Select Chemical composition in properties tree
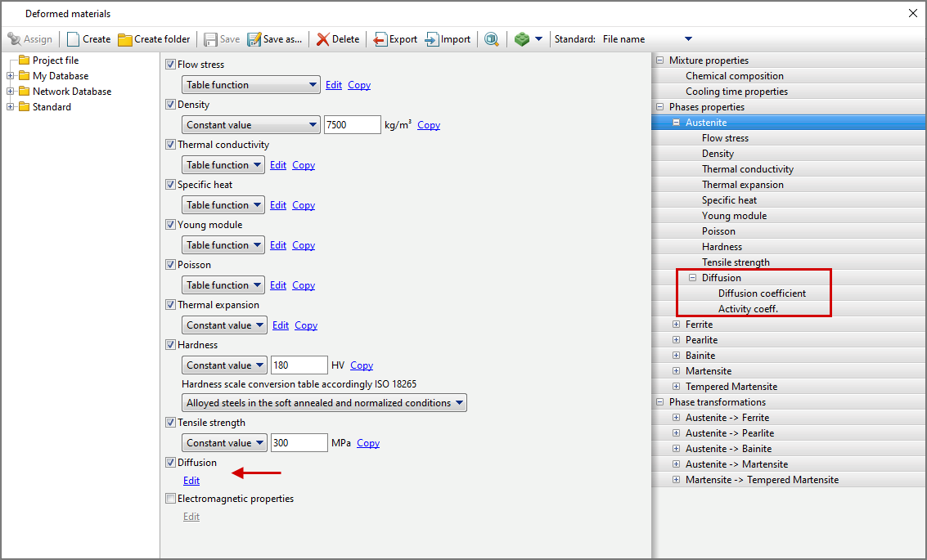The image size is (927, 560). pos(734,76)
